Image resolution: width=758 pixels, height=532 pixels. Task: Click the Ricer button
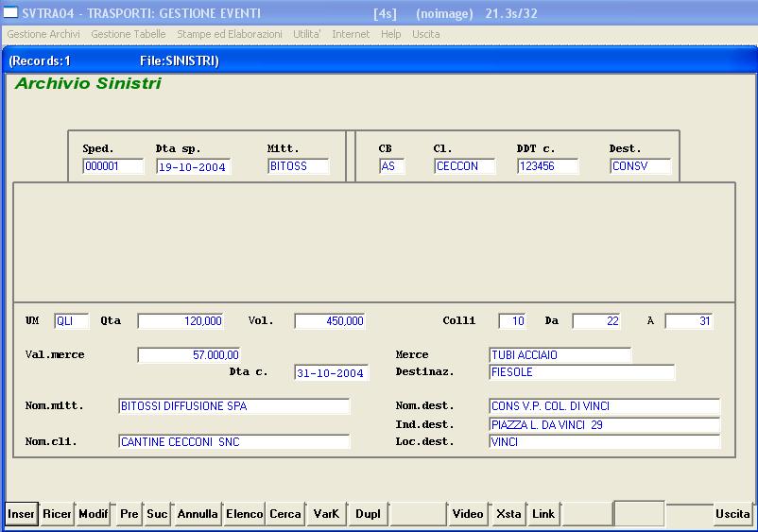pyautogui.click(x=57, y=514)
